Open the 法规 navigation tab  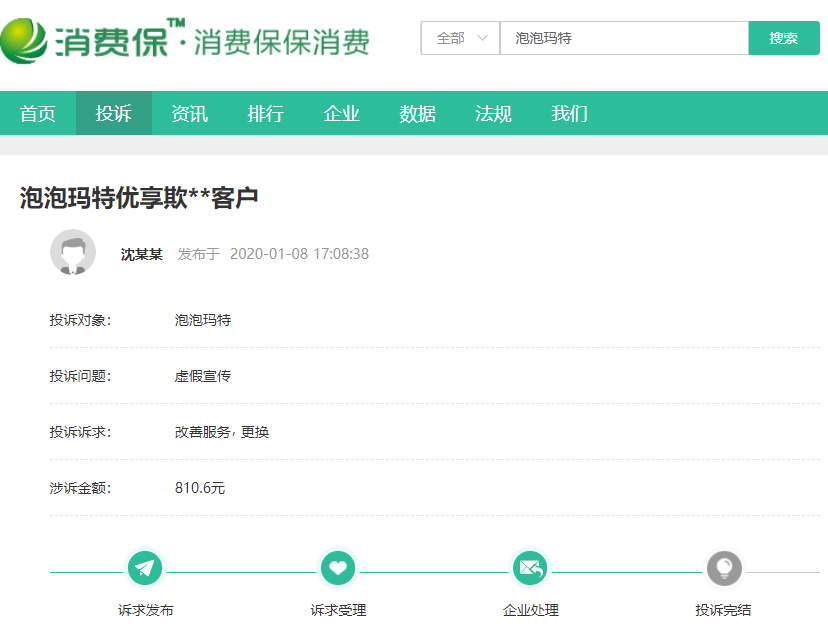(x=494, y=114)
